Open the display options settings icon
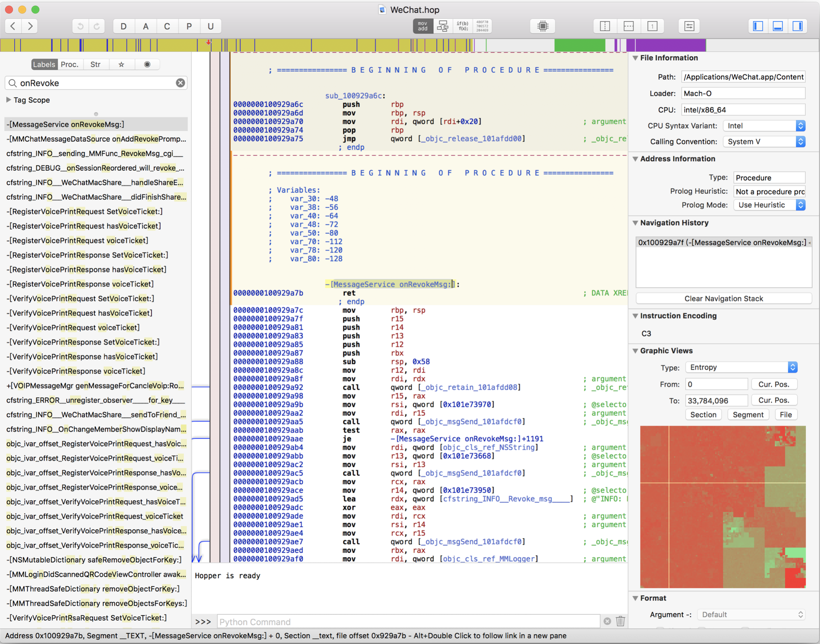 (689, 26)
